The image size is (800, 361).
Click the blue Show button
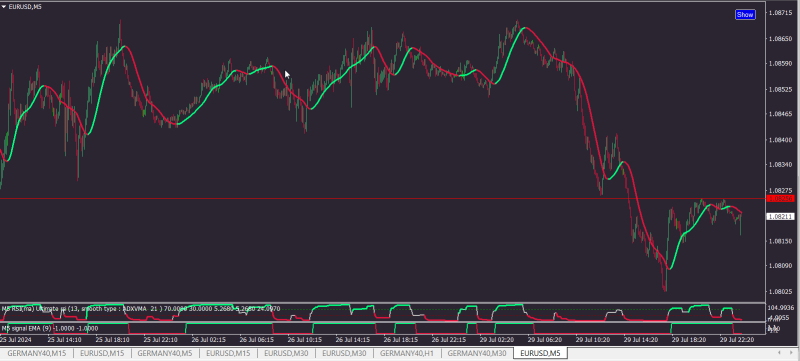(x=745, y=15)
